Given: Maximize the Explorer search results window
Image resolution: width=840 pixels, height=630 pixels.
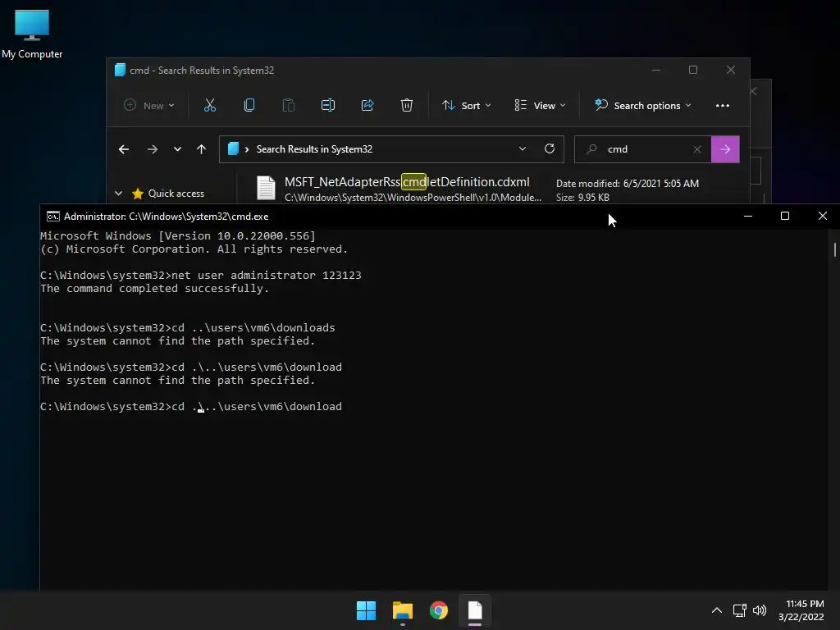Looking at the screenshot, I should [x=693, y=71].
